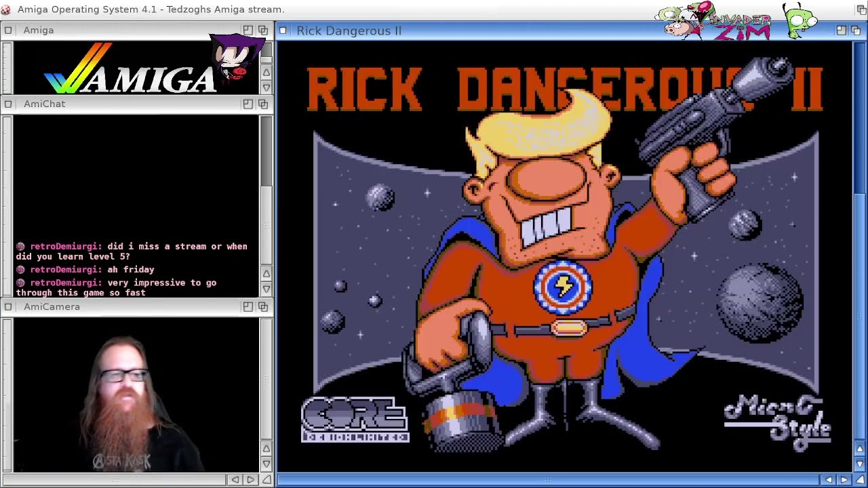868x488 pixels.
Task: Click the up arrow in the AmiChat scrollbar
Action: [267, 274]
